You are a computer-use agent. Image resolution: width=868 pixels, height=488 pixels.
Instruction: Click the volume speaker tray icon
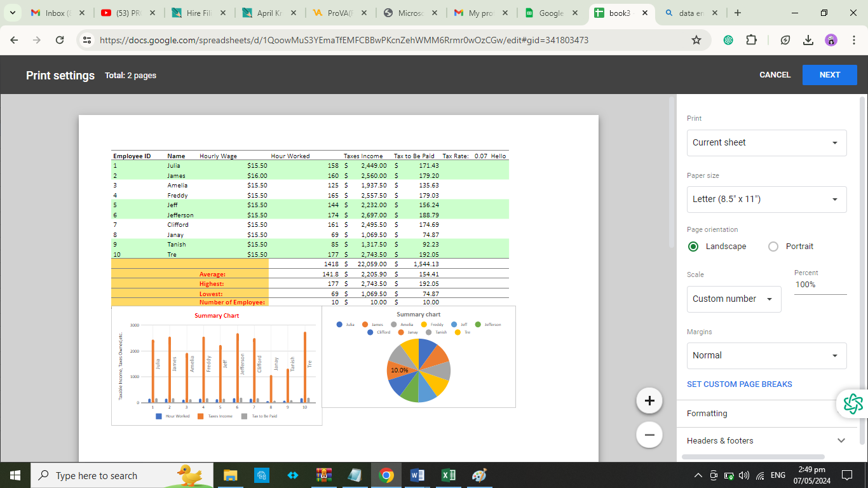click(744, 475)
